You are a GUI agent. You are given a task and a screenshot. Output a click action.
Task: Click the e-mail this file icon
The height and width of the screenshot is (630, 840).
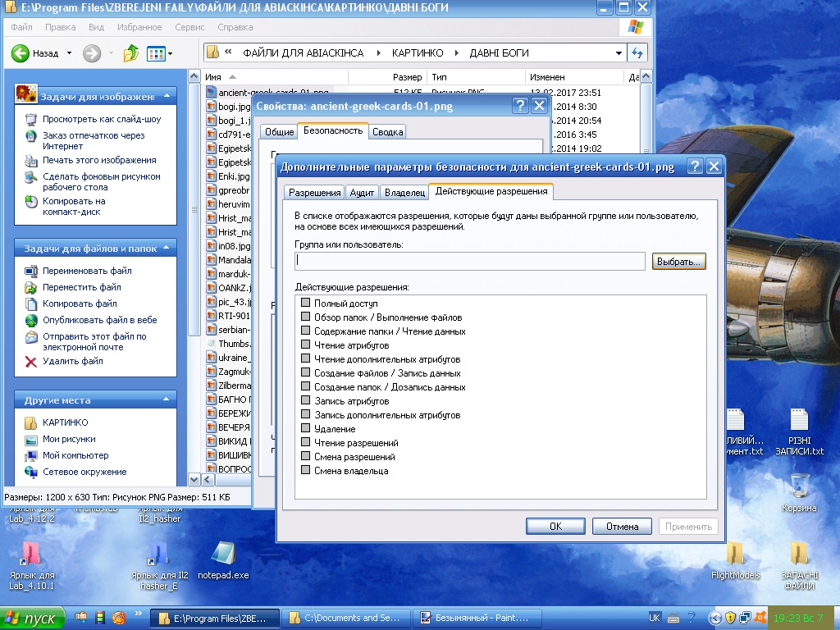point(31,336)
